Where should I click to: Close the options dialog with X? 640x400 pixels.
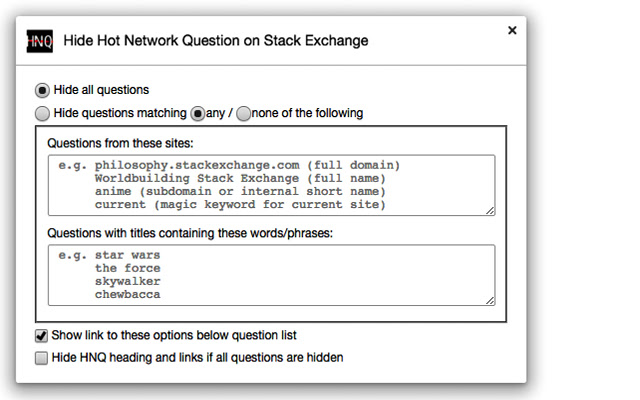512,30
